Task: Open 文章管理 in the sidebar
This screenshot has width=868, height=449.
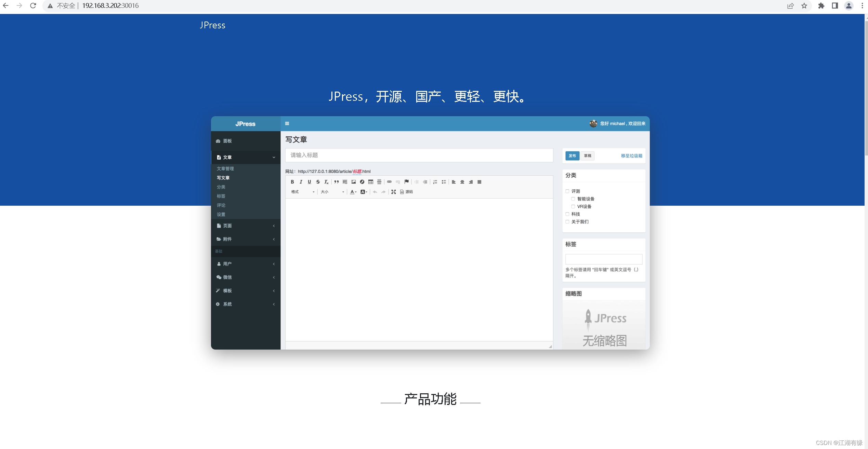Action: click(x=225, y=168)
